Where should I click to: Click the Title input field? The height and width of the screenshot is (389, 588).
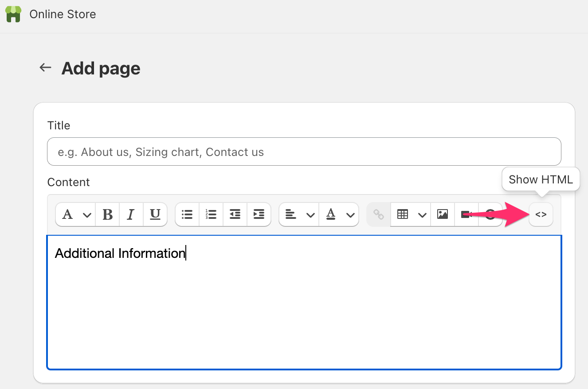[x=304, y=152]
